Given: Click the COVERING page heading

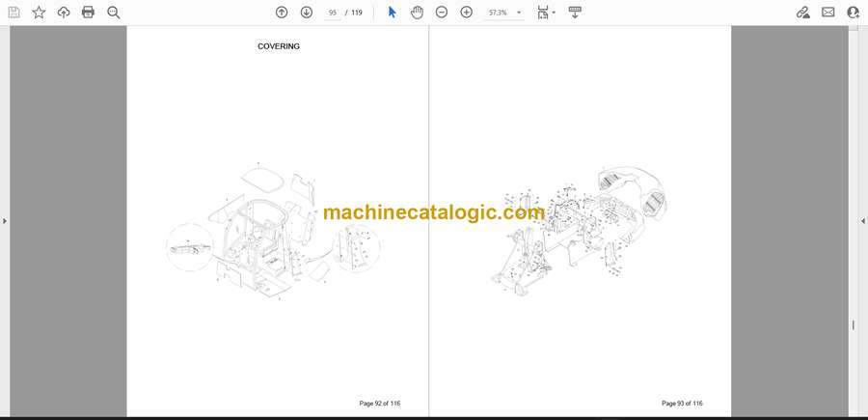Looking at the screenshot, I should click(x=279, y=46).
